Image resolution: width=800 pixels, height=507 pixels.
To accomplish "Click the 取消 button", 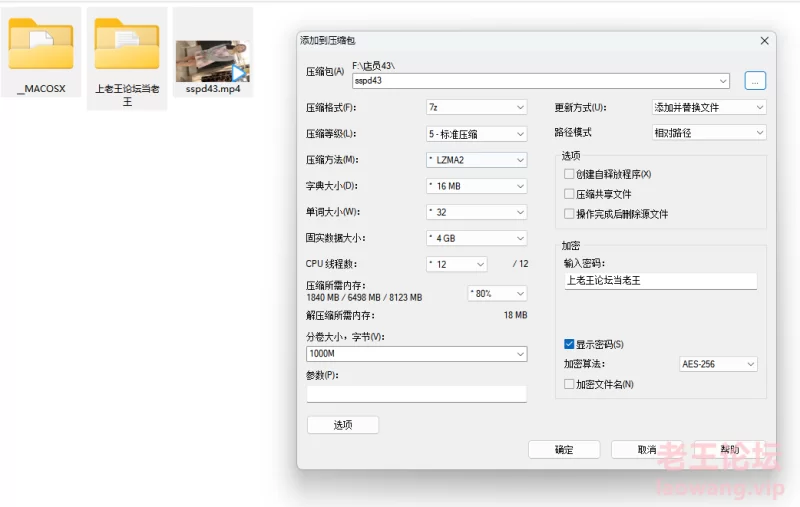I will click(x=646, y=450).
